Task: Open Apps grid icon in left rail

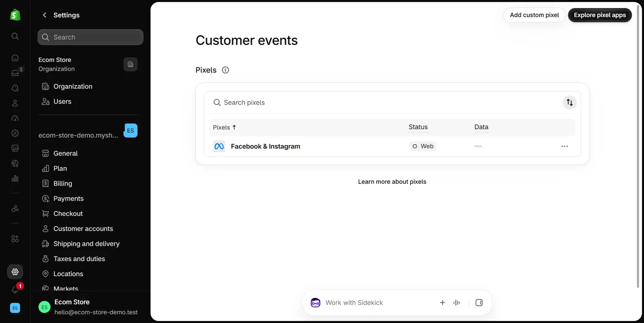Action: click(15, 239)
